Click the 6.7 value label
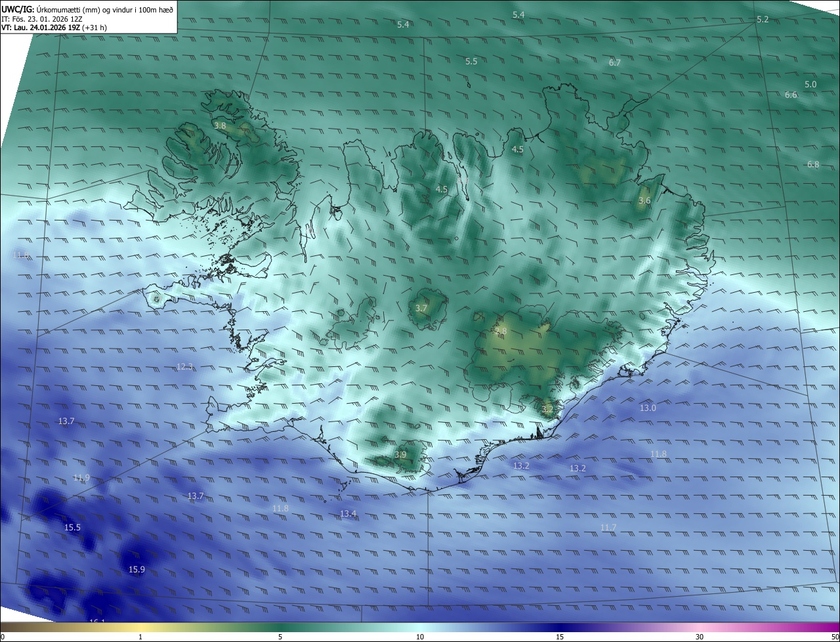Viewport: 840px width, 642px height. click(614, 62)
